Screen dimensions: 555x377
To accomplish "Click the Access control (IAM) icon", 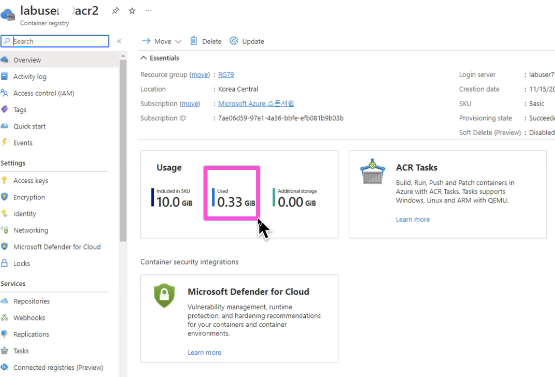I will click(x=5, y=93).
